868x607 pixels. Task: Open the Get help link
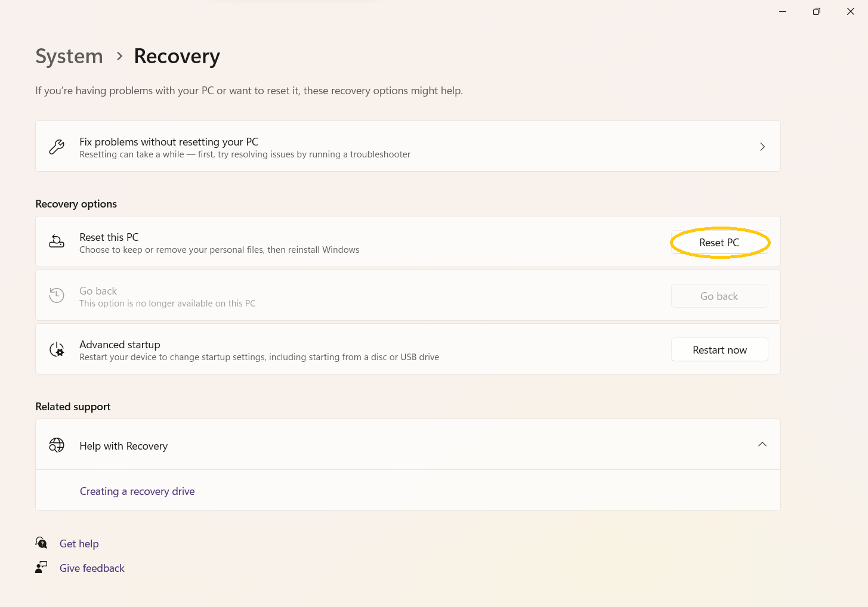(x=79, y=544)
